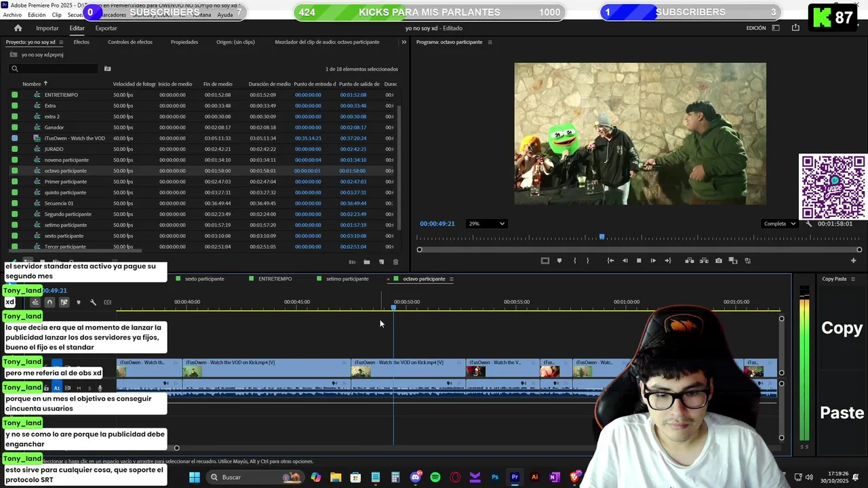This screenshot has height=488, width=868.
Task: Toggle A1 audio track targeting
Action: pyautogui.click(x=57, y=388)
